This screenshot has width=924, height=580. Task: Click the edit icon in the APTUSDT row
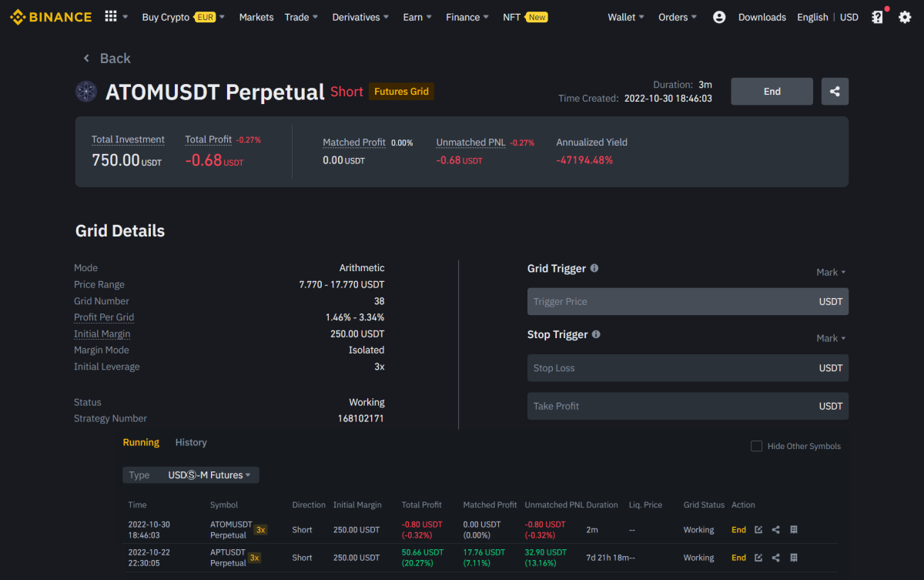[x=758, y=558]
